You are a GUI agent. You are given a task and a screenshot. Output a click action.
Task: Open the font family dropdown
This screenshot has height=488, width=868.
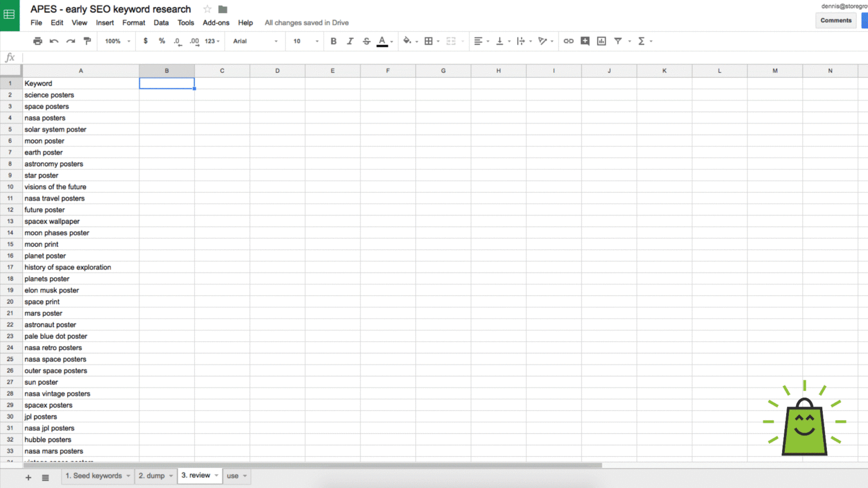[x=254, y=41]
